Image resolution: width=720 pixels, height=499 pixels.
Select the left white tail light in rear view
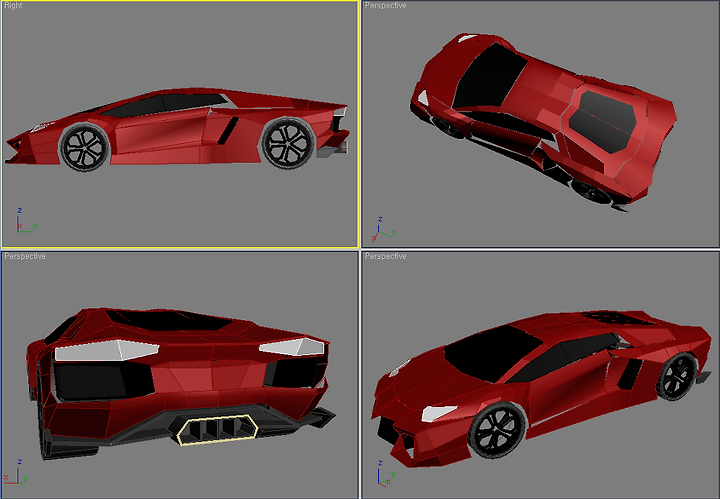pos(107,350)
